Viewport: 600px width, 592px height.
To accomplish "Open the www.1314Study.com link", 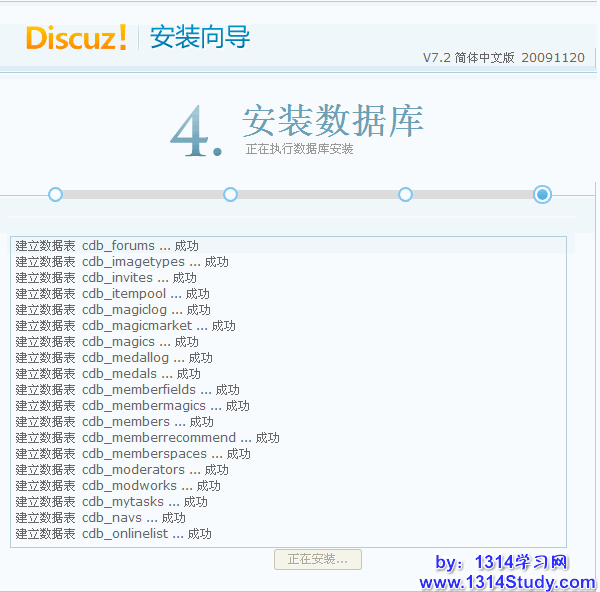I will [x=507, y=582].
